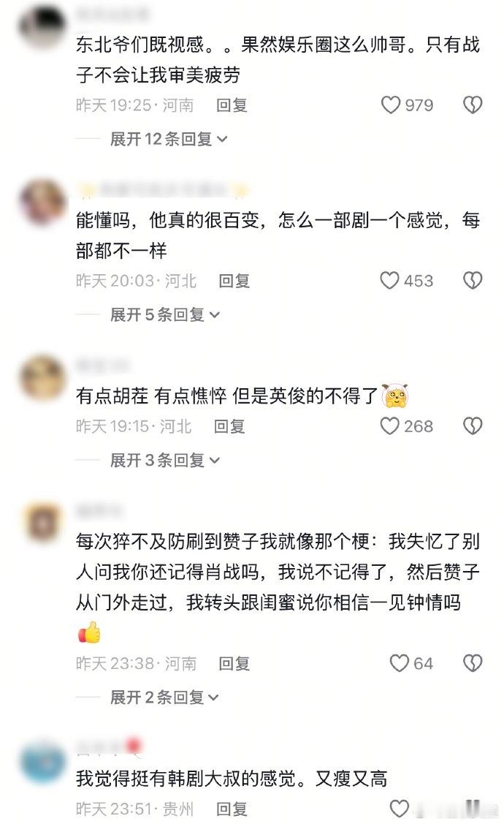Like the 韩剧大叔 comment from 贵州
Screen dimensions: 504x824
click(x=399, y=808)
